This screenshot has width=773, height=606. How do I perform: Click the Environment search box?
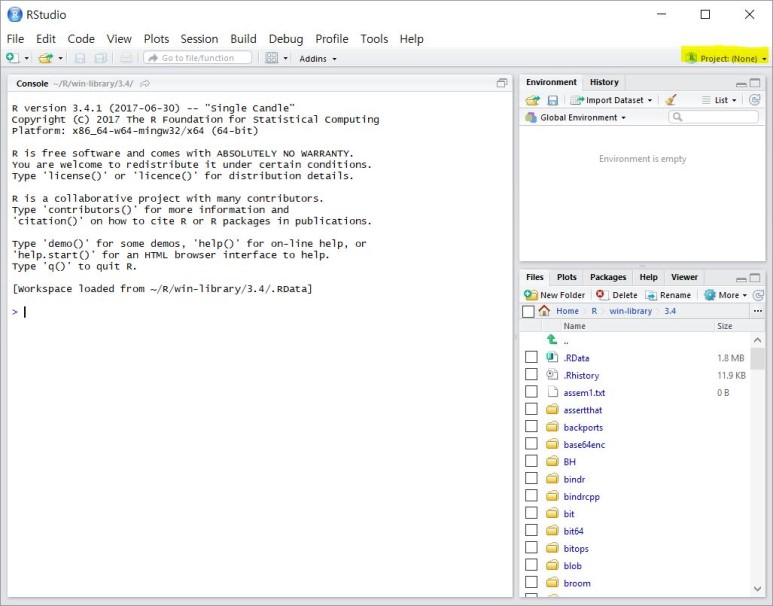(713, 117)
